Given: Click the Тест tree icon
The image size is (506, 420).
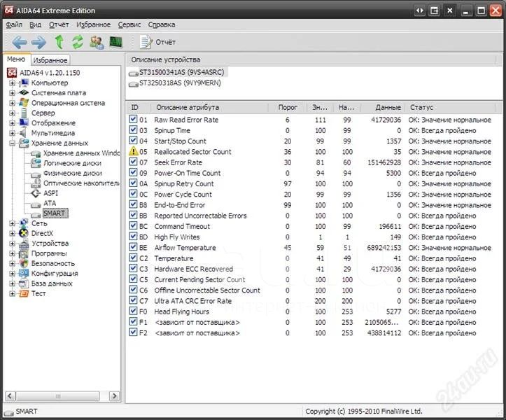Looking at the screenshot, I should click(x=24, y=293).
